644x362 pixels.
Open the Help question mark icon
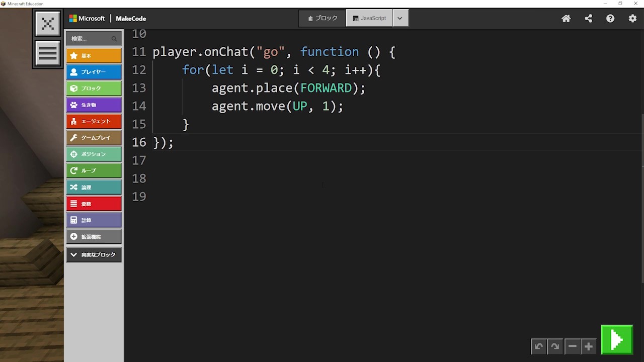[610, 19]
